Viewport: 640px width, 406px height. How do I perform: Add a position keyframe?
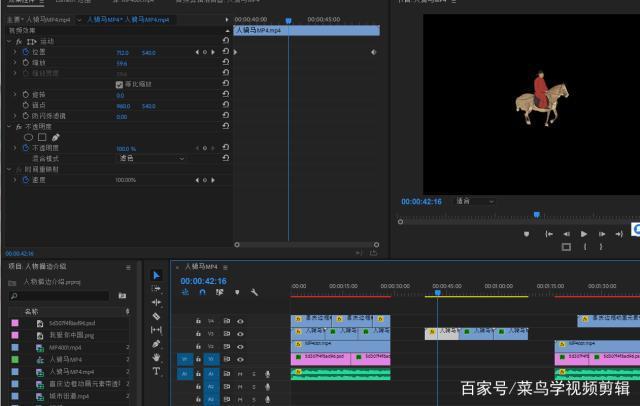pyautogui.click(x=205, y=52)
